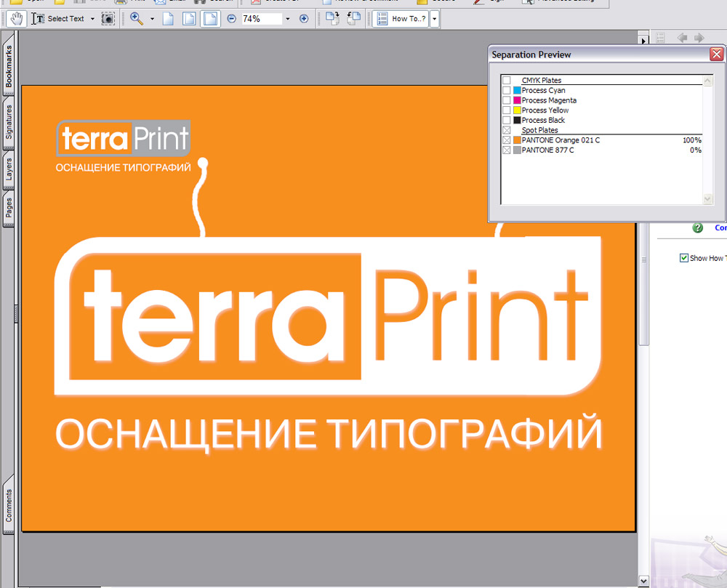The height and width of the screenshot is (588, 727).
Task: Click the navigation pane splitter handle
Action: (17, 314)
